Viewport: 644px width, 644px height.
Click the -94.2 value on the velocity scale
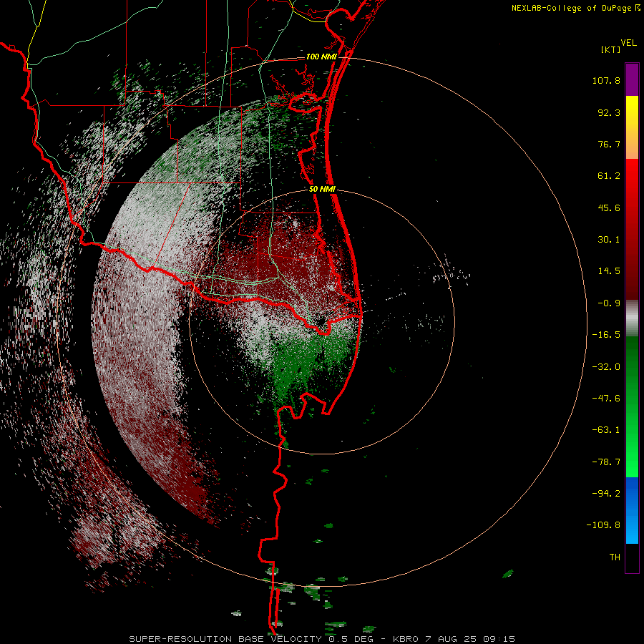pos(606,493)
